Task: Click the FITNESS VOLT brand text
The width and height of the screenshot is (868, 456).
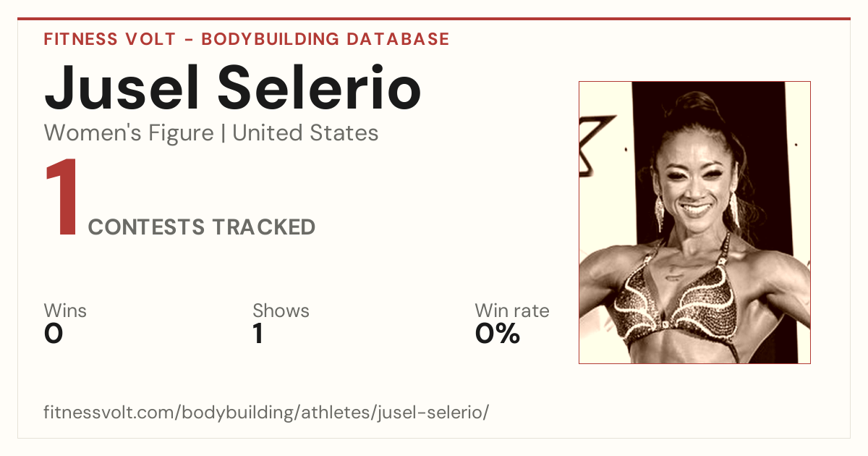Action: (109, 39)
